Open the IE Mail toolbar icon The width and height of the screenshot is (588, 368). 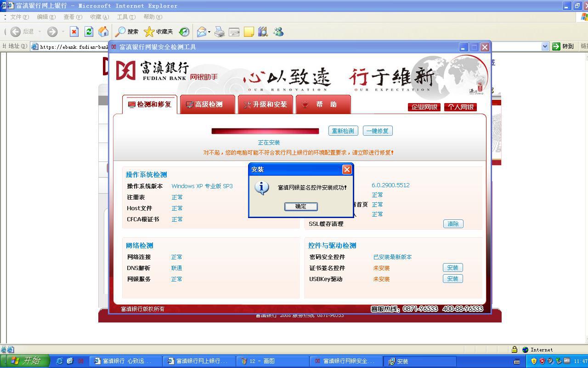[x=201, y=32]
